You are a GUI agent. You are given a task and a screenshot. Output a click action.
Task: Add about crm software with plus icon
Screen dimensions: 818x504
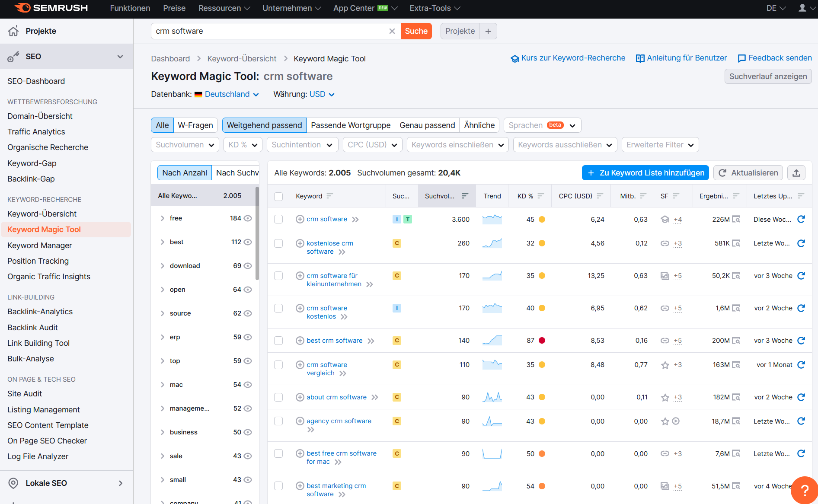tap(300, 397)
